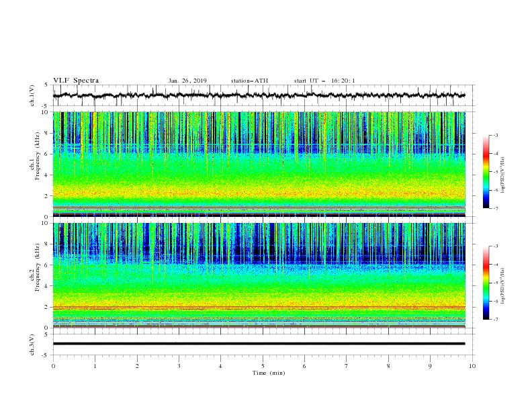
Task: Select the date text "Jan. 26, 2019"
Action: pos(187,81)
